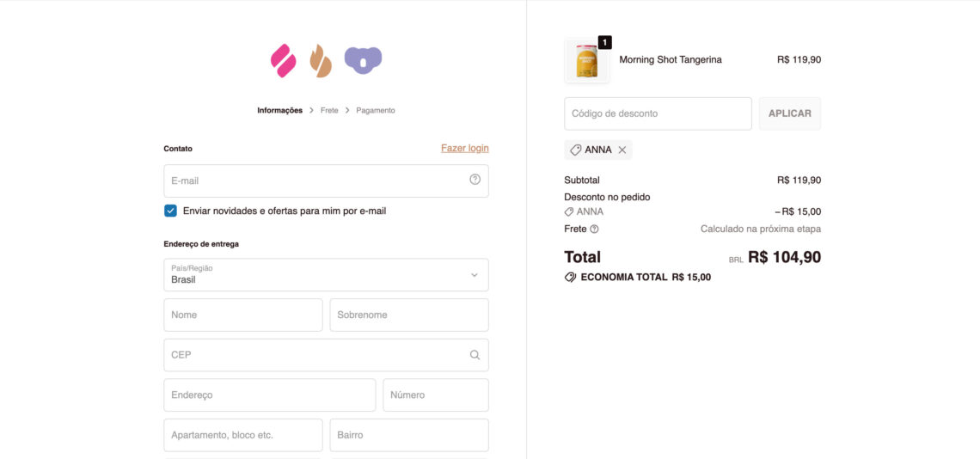Focus the Código de desconto field
The width and height of the screenshot is (980, 459).
coord(658,113)
